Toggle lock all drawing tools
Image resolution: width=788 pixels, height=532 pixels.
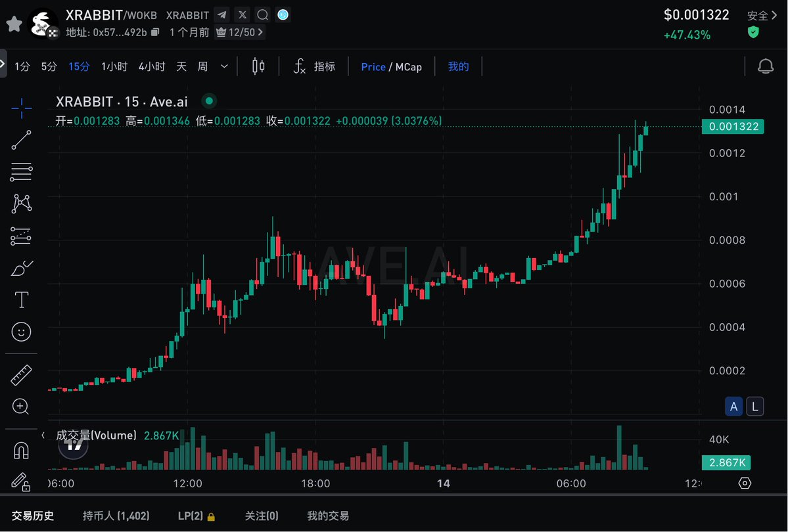pos(21,482)
